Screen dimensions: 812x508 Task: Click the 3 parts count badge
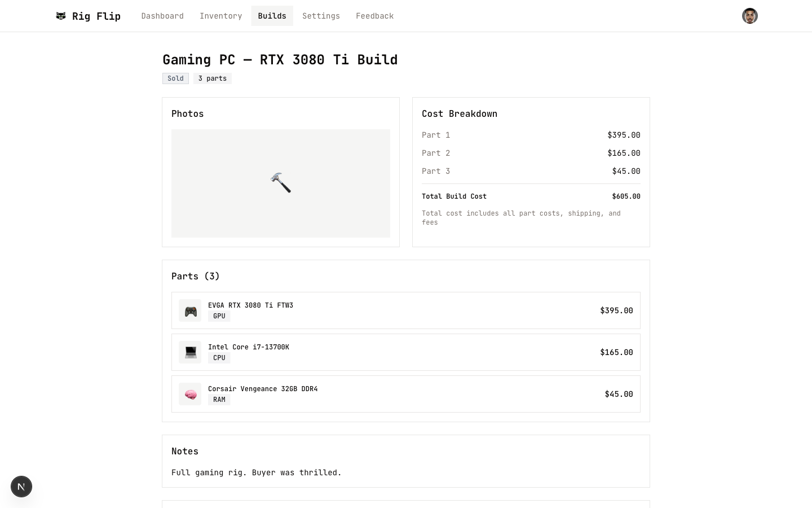pyautogui.click(x=213, y=78)
